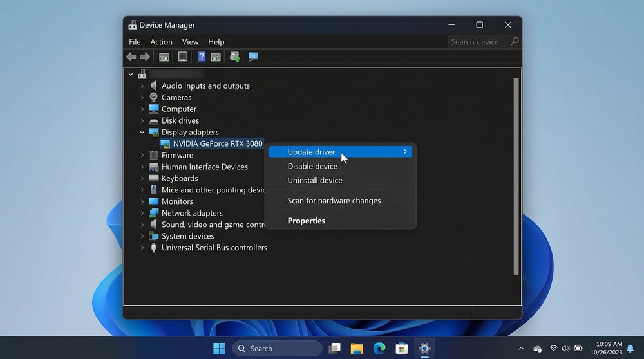Select Human Interface Devices tree row label
644x359 pixels.
point(205,167)
